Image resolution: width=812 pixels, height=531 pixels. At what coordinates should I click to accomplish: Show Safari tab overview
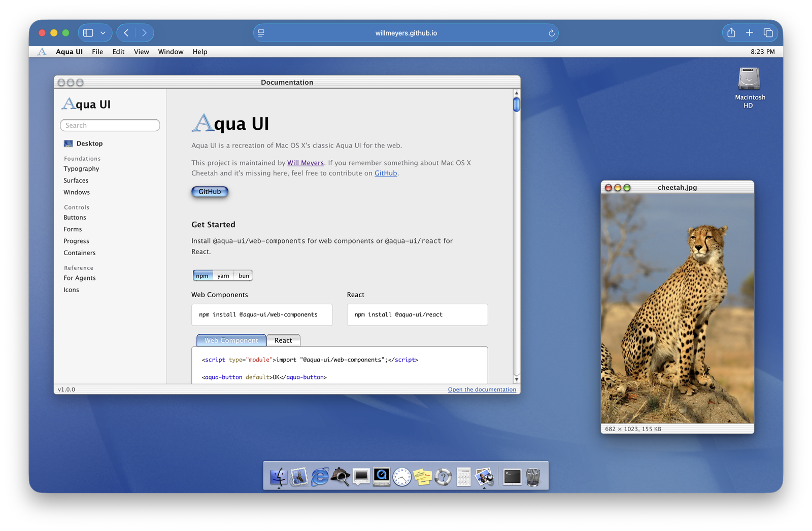tap(768, 33)
